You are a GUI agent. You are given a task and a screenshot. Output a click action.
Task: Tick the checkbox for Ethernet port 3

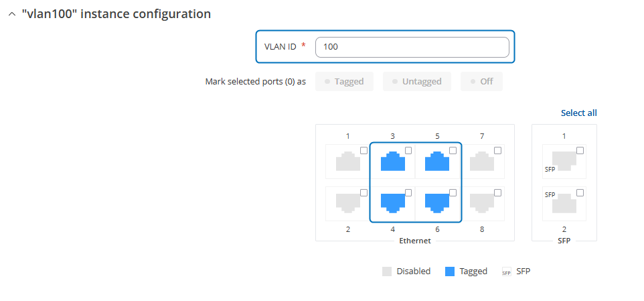[x=408, y=151]
